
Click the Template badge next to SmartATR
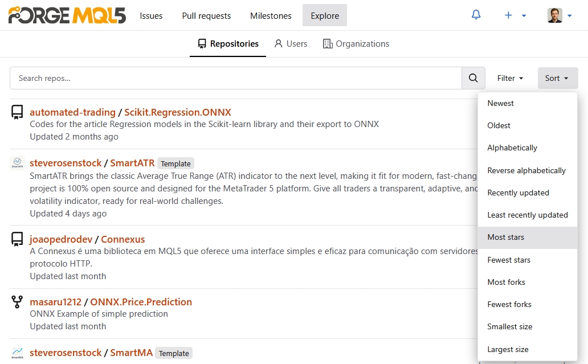175,163
